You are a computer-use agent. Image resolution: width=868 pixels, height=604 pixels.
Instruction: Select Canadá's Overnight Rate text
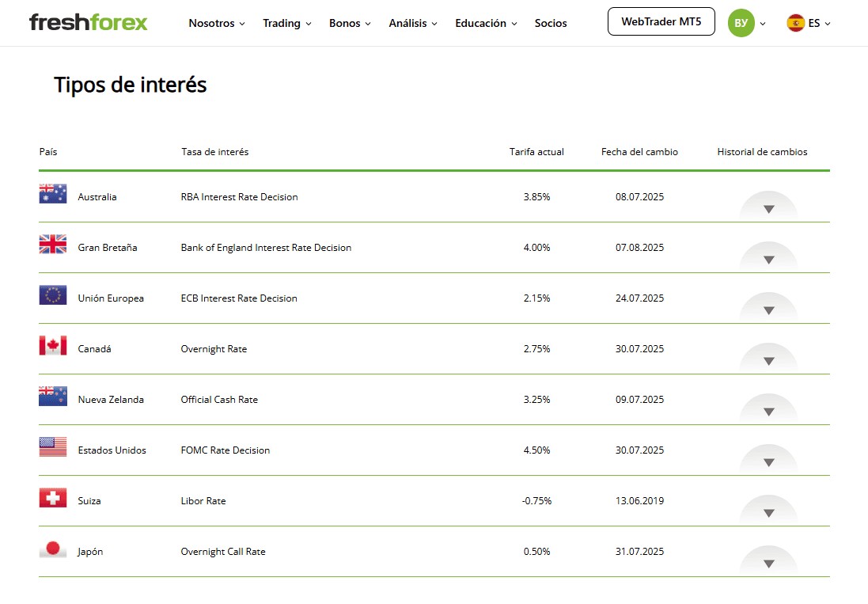click(214, 349)
